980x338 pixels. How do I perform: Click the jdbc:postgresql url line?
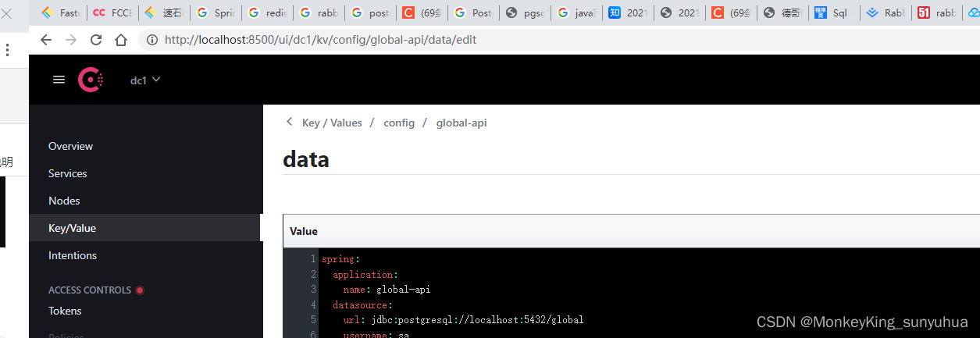[x=463, y=320]
